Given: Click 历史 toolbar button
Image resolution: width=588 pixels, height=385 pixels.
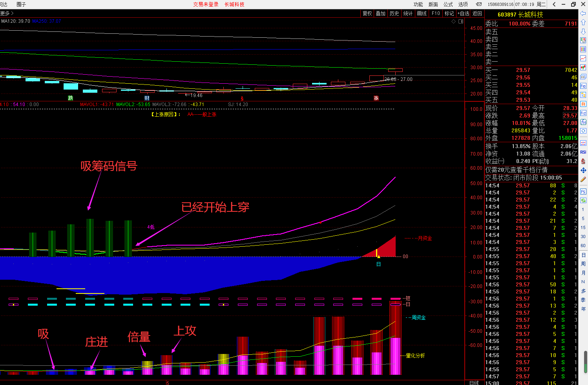Looking at the screenshot, I should click(394, 13).
